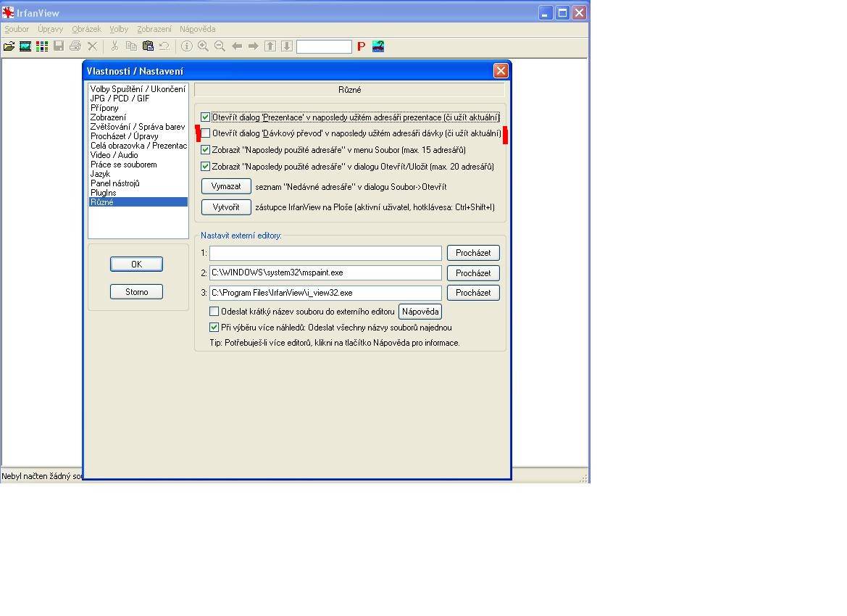Click the i_view32.exe editor path field
The width and height of the screenshot is (847, 616).
[x=326, y=293]
